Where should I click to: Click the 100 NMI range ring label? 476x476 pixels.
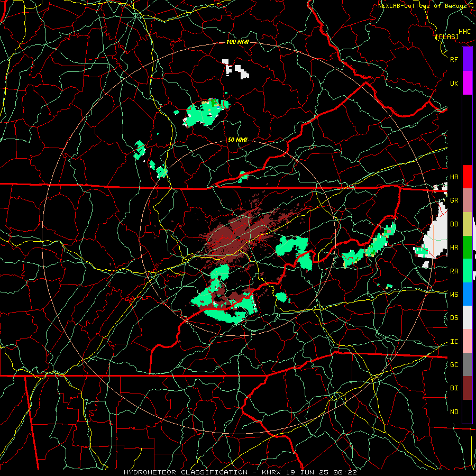[x=237, y=42]
